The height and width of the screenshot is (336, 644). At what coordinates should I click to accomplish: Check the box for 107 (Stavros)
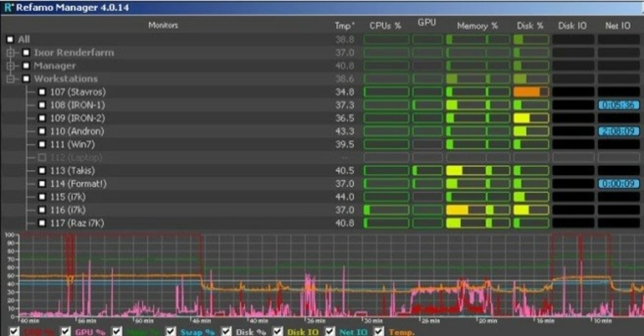tap(42, 92)
